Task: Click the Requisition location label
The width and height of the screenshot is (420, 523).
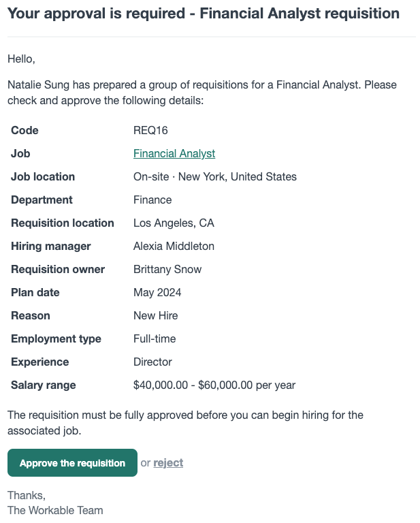Action: coord(63,223)
